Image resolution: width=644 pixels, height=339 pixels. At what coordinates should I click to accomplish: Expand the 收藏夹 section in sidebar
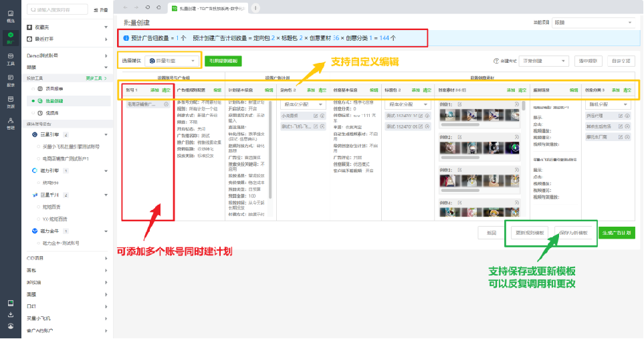tap(67, 27)
